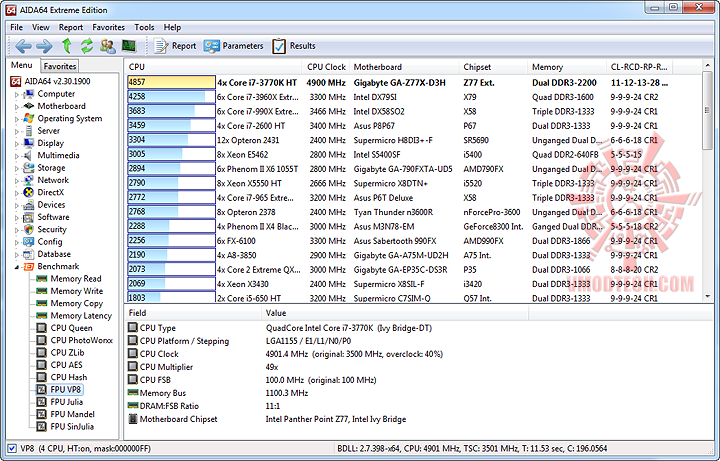720x461 pixels.
Task: Select Memory Write benchmark
Action: click(77, 291)
